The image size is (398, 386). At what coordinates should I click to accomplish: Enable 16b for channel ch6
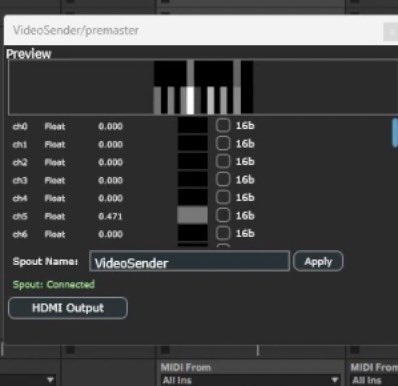[x=223, y=234]
